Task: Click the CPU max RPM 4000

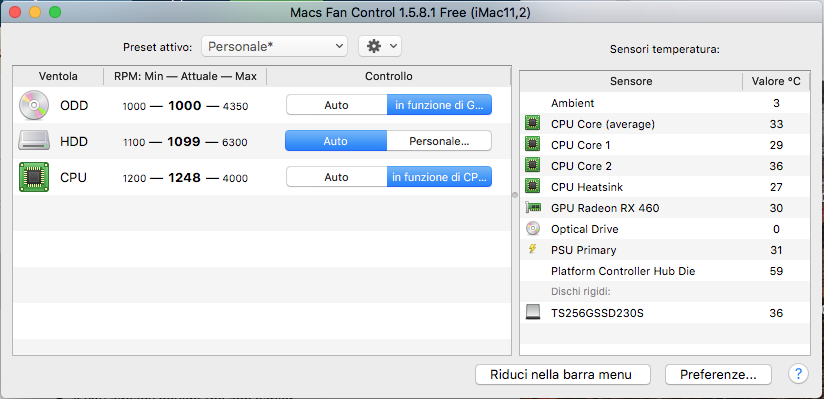Action: coord(235,178)
